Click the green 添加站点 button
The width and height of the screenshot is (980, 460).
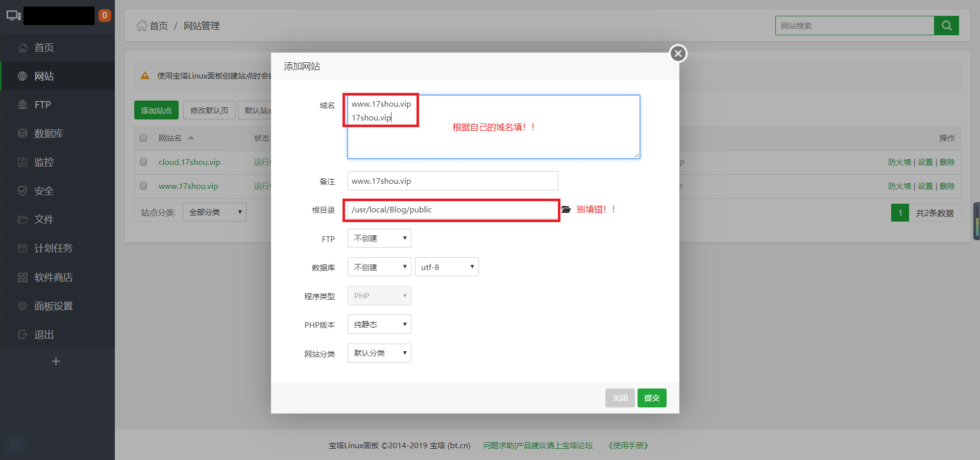(x=156, y=110)
